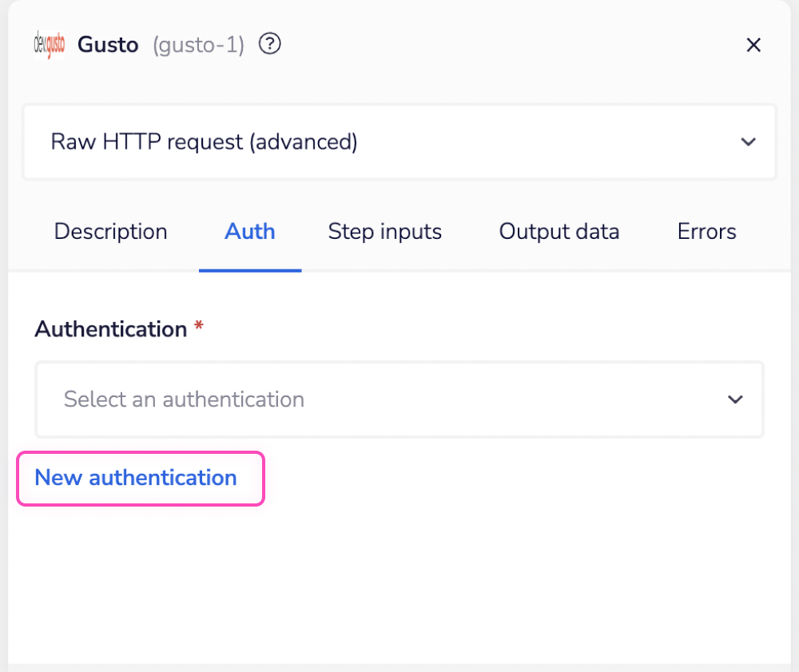799x672 pixels.
Task: Click inside the authentication selection box
Action: (320, 400)
